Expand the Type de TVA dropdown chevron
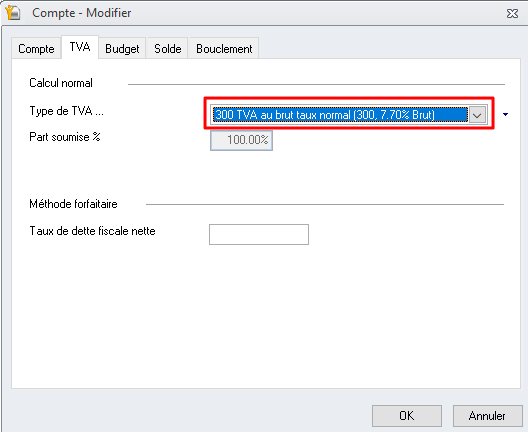The height and width of the screenshot is (432, 528). pyautogui.click(x=477, y=115)
